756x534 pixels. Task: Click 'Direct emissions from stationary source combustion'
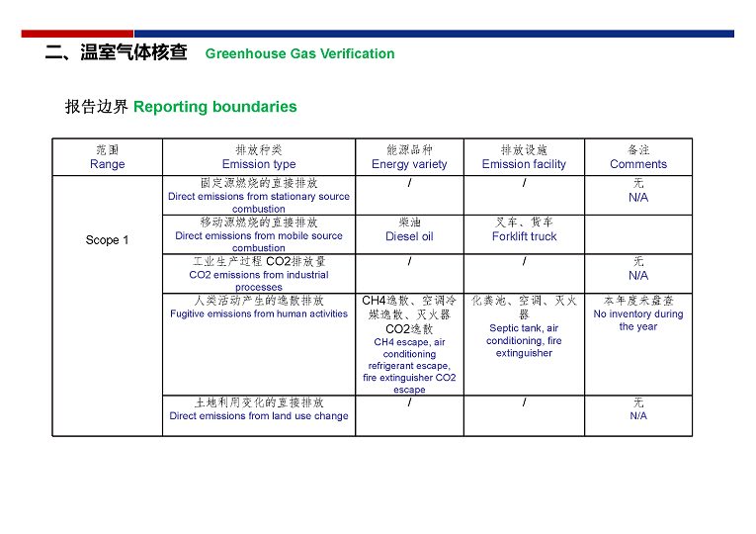pyautogui.click(x=259, y=203)
